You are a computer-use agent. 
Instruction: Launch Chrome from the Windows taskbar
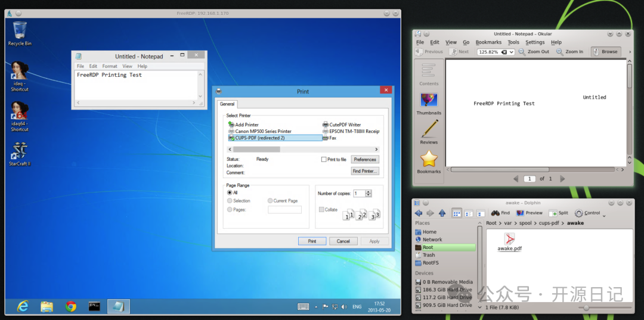71,306
